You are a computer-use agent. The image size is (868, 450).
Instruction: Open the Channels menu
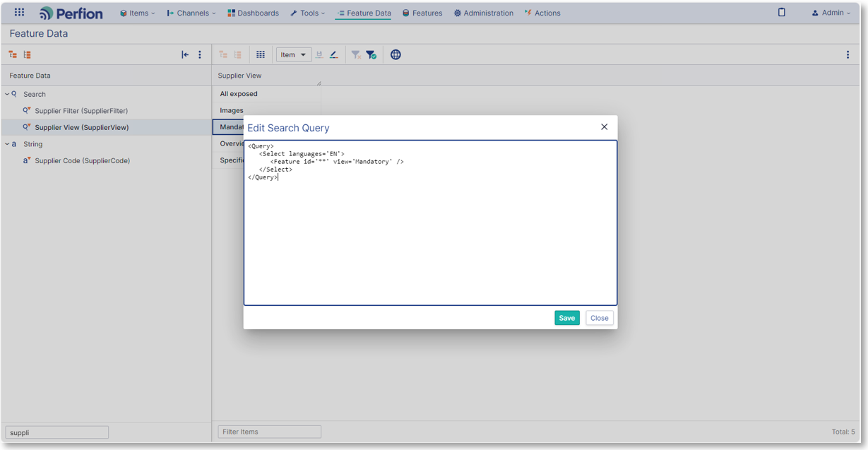(191, 13)
